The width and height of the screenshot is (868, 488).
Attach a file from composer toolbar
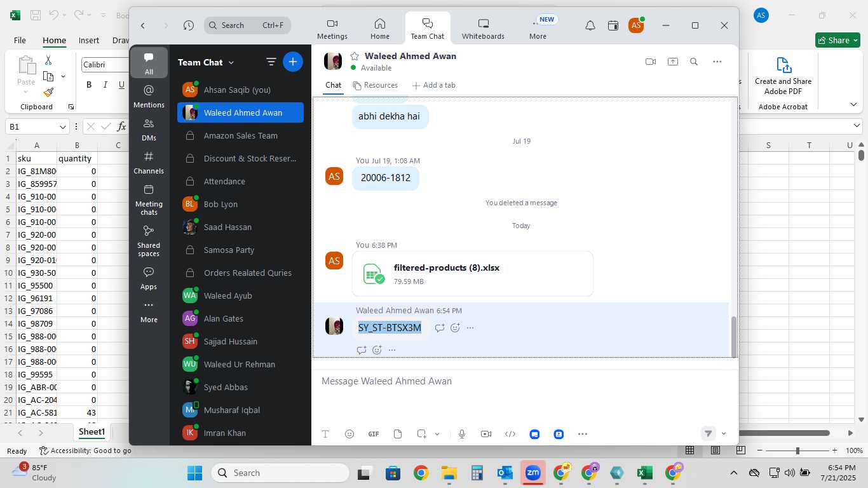[398, 434]
